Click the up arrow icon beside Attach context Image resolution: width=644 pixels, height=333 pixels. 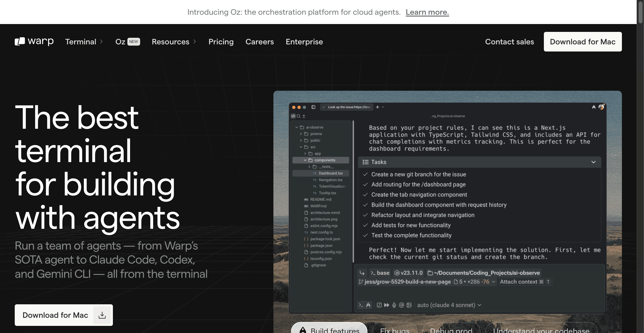point(548,282)
